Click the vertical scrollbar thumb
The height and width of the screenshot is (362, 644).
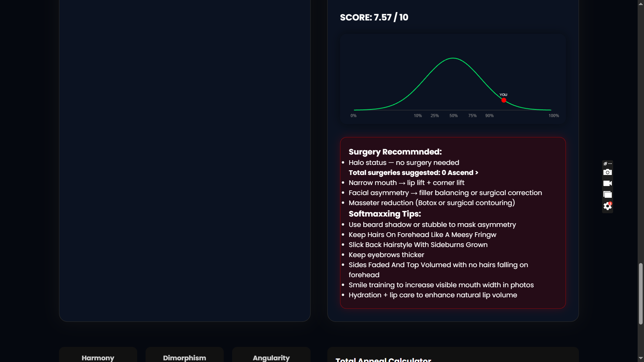[641, 293]
